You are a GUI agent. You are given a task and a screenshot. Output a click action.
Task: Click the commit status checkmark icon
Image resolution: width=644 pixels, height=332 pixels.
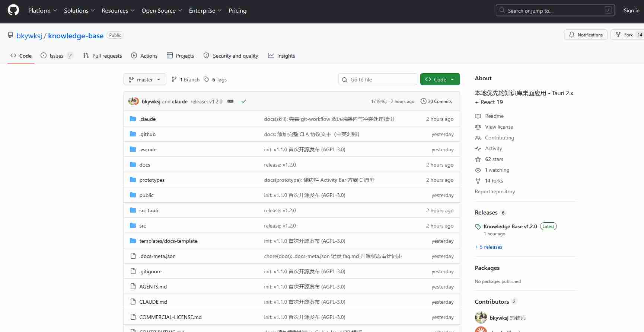(244, 101)
